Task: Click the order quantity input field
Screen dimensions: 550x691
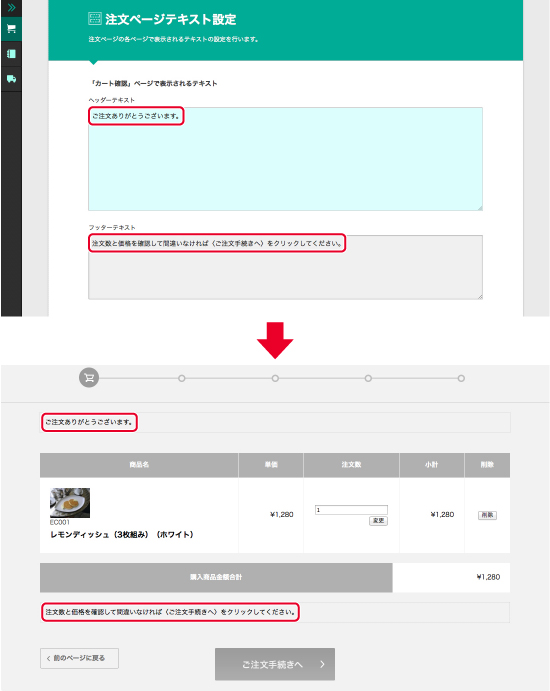Action: pyautogui.click(x=351, y=510)
